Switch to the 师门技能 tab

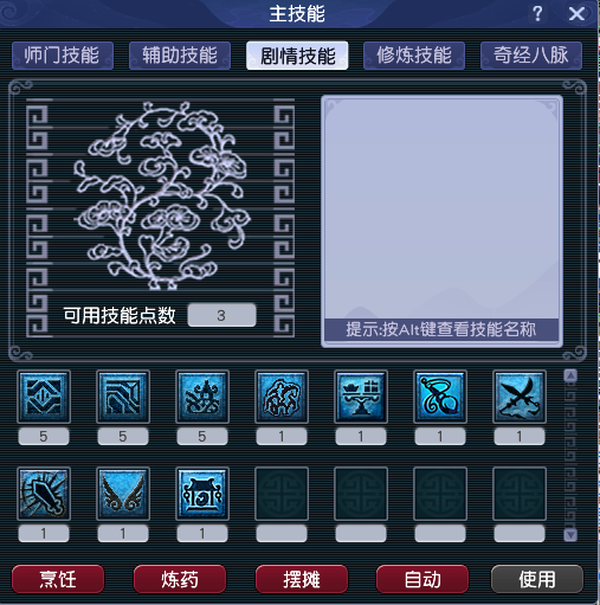click(x=63, y=56)
